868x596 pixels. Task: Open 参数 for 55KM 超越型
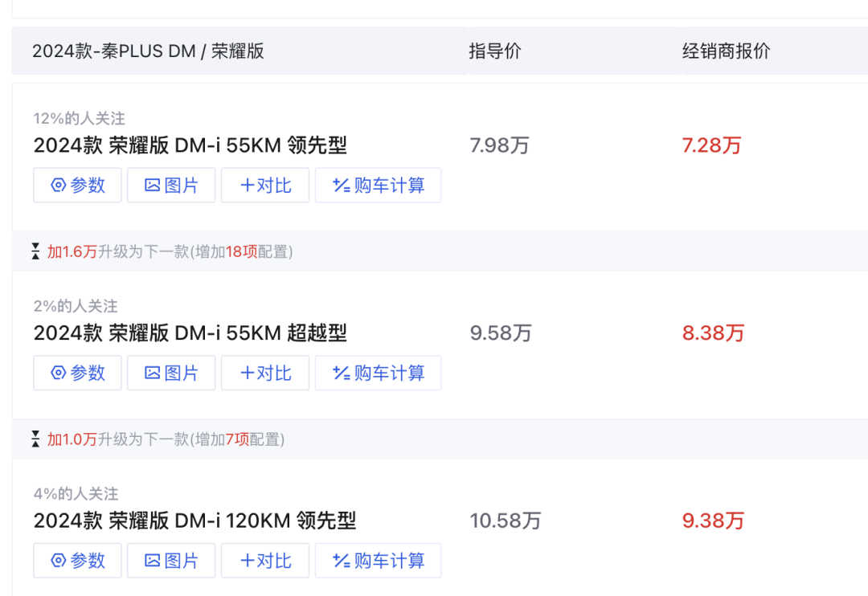[x=77, y=373]
